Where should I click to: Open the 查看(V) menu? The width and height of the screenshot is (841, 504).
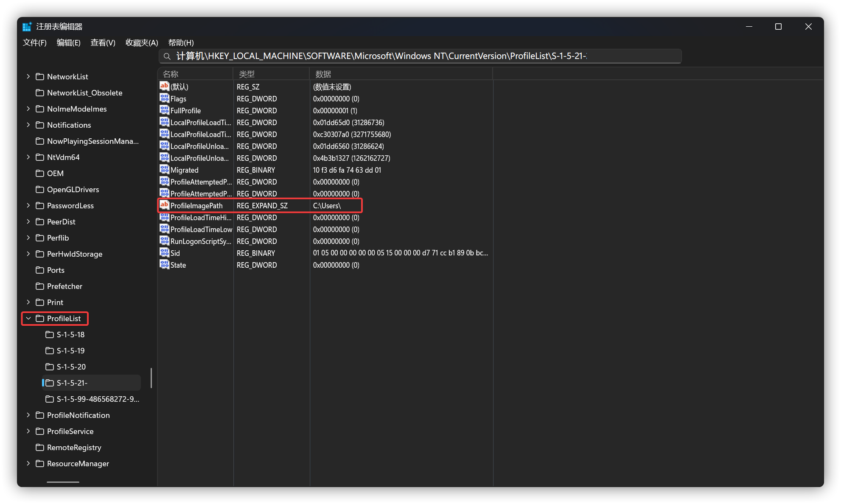103,42
